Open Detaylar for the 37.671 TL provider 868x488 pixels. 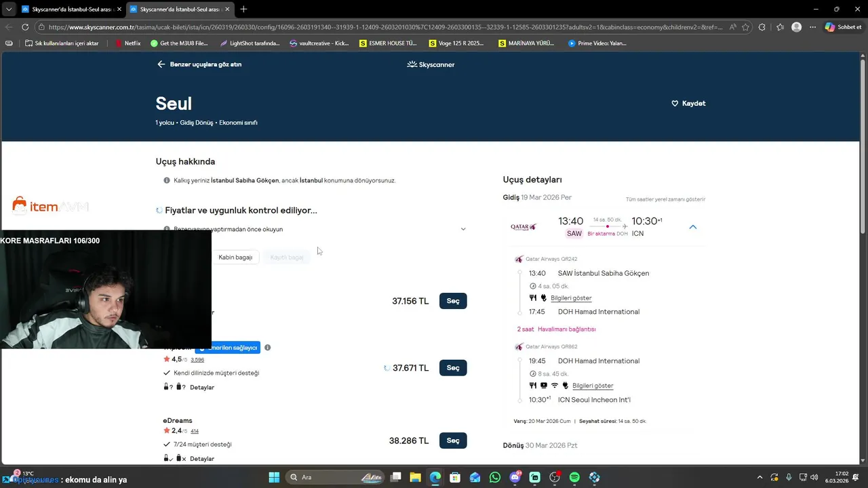pos(202,388)
